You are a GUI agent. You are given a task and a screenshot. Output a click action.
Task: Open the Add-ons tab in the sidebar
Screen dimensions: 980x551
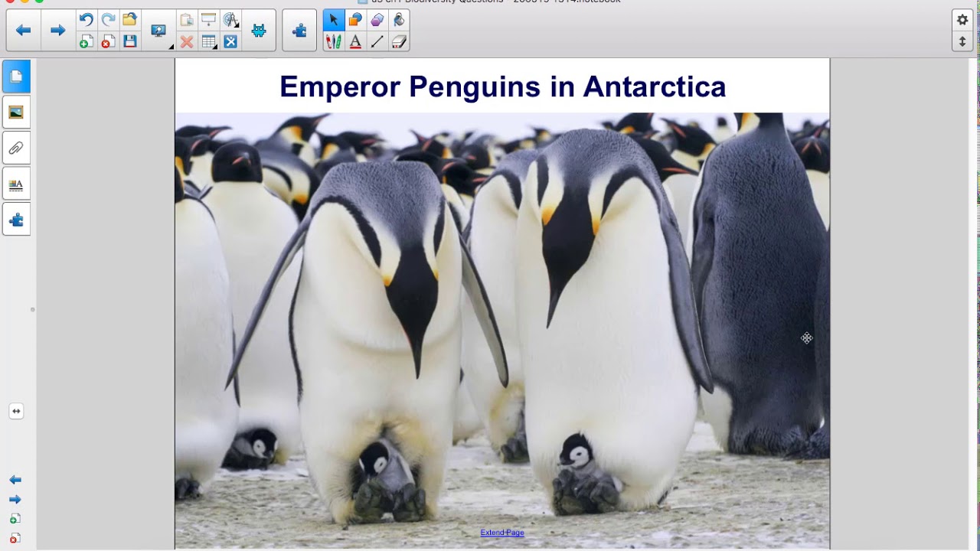pos(16,220)
